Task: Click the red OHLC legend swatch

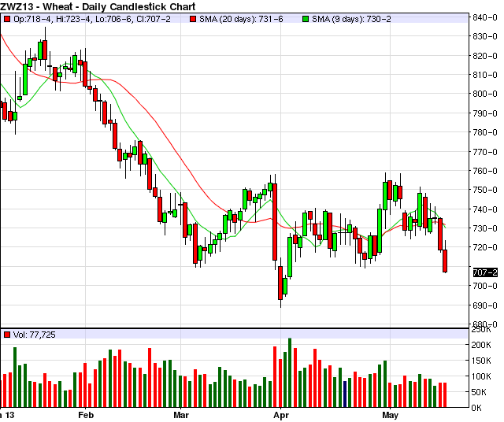Action: (7, 19)
